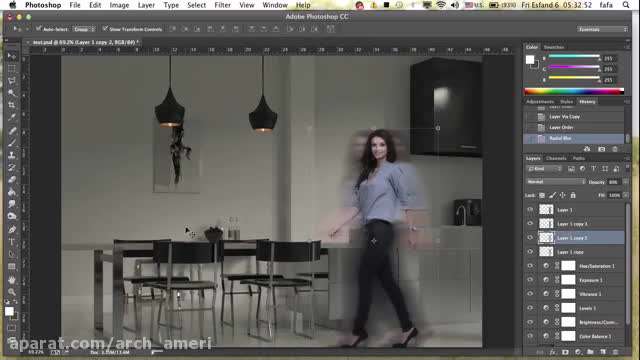Select the Rectangular Marquee tool
This screenshot has height=360, width=640.
pos(12,68)
